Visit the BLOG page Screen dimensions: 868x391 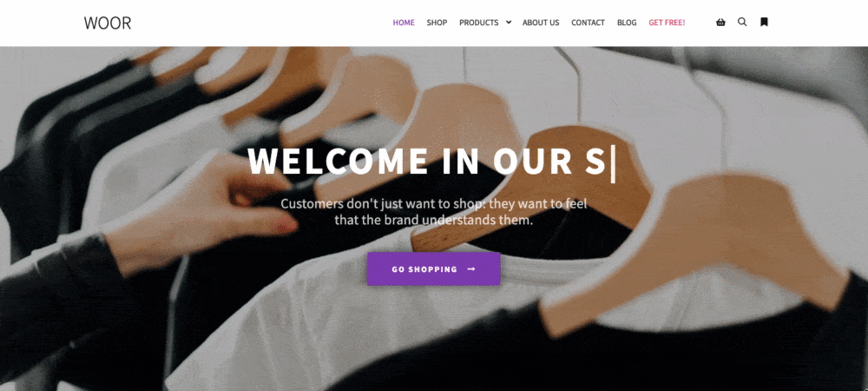(x=627, y=23)
